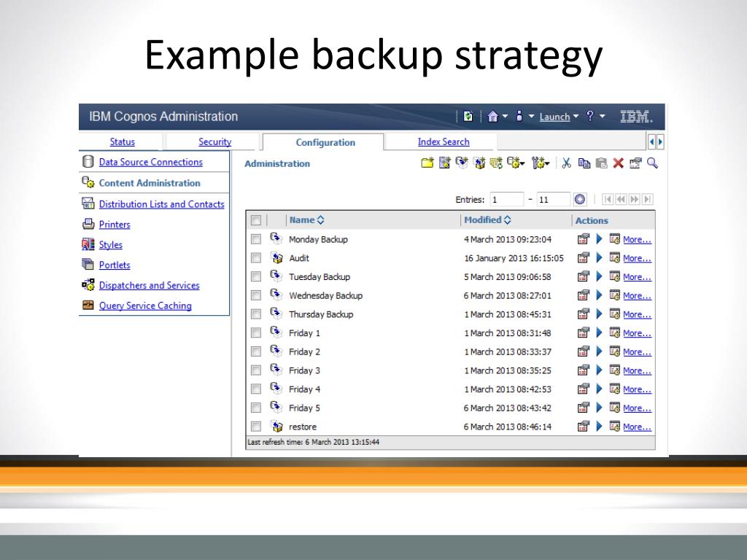Switch to the Status tab
The image size is (747, 560).
[x=122, y=142]
